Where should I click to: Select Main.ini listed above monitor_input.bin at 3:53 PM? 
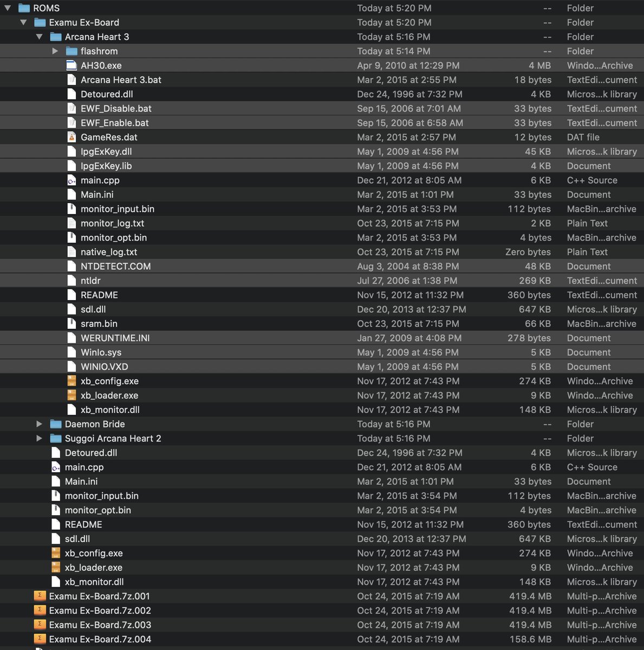(x=97, y=194)
